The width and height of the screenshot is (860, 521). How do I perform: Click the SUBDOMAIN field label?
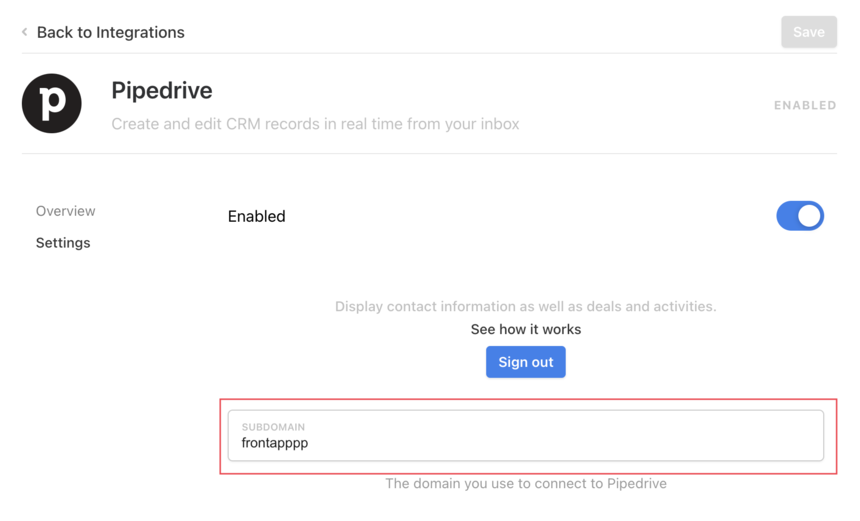[273, 427]
